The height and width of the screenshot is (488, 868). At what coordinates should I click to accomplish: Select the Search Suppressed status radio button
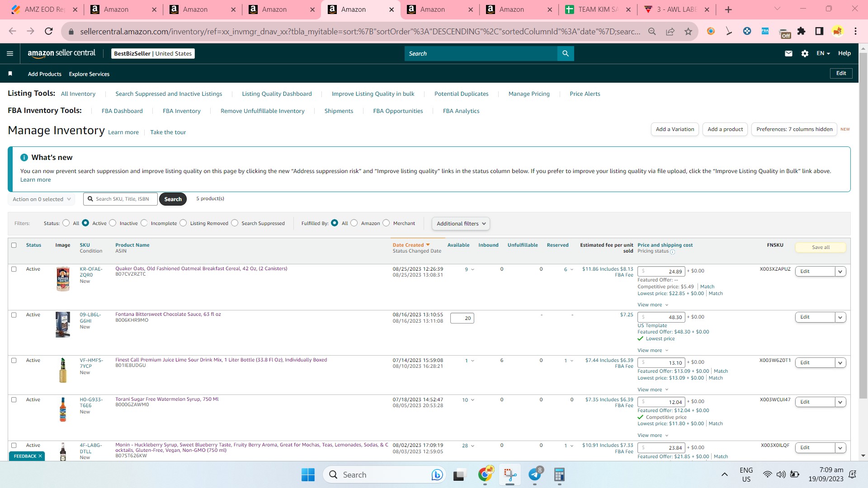click(x=235, y=223)
